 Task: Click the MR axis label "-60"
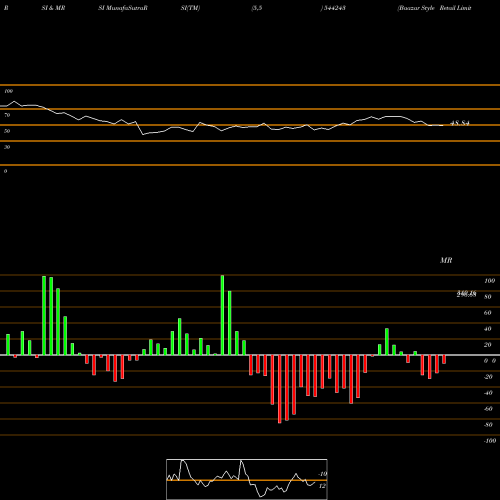tap(488, 409)
